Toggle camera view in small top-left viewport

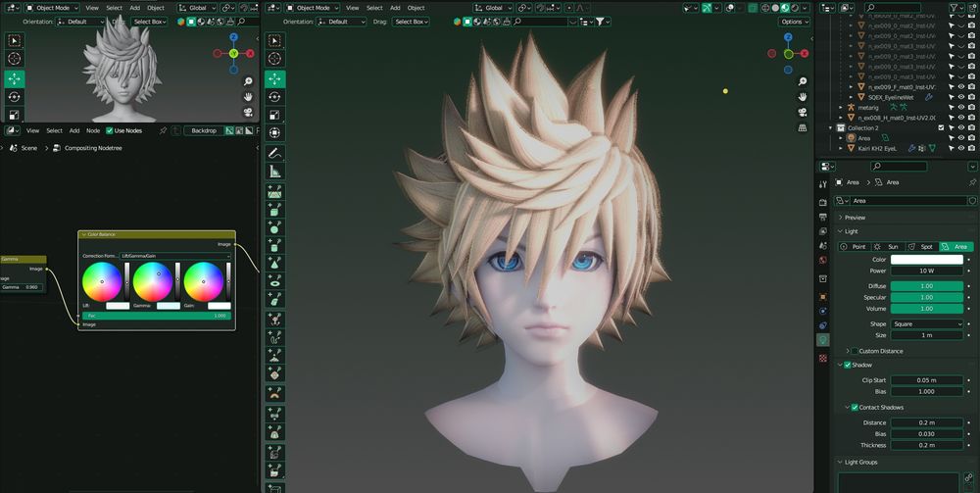coord(248,113)
